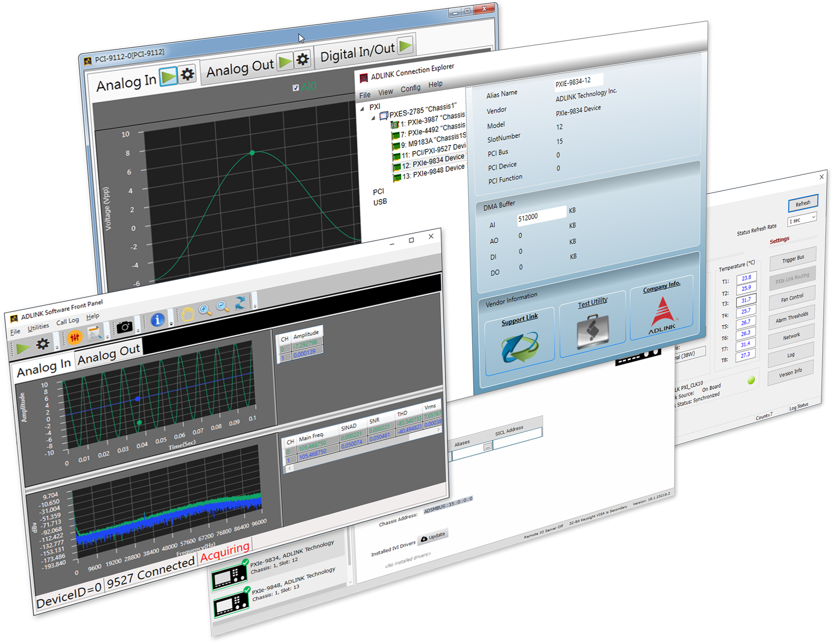Image resolution: width=832 pixels, height=644 pixels.
Task: Open the blue info icon on the toolbar
Action: pyautogui.click(x=158, y=319)
